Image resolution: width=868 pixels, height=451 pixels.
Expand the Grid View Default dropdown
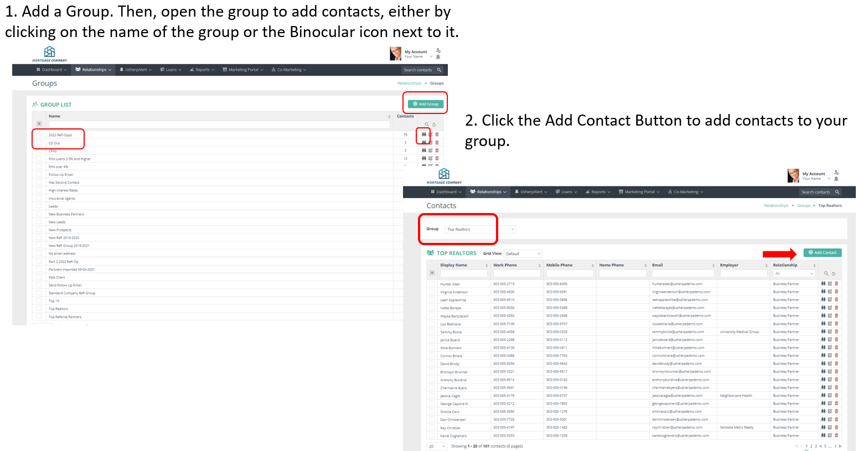pos(523,253)
